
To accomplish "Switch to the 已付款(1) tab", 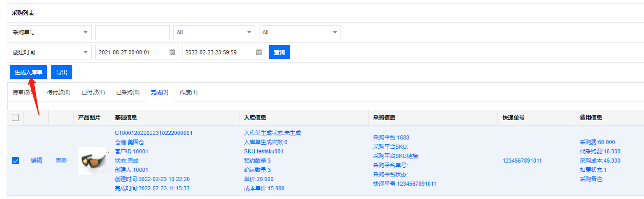I will (x=93, y=92).
